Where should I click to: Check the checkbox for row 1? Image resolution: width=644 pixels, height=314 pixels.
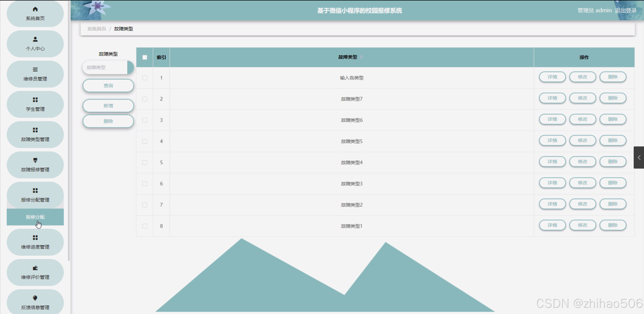click(x=145, y=78)
